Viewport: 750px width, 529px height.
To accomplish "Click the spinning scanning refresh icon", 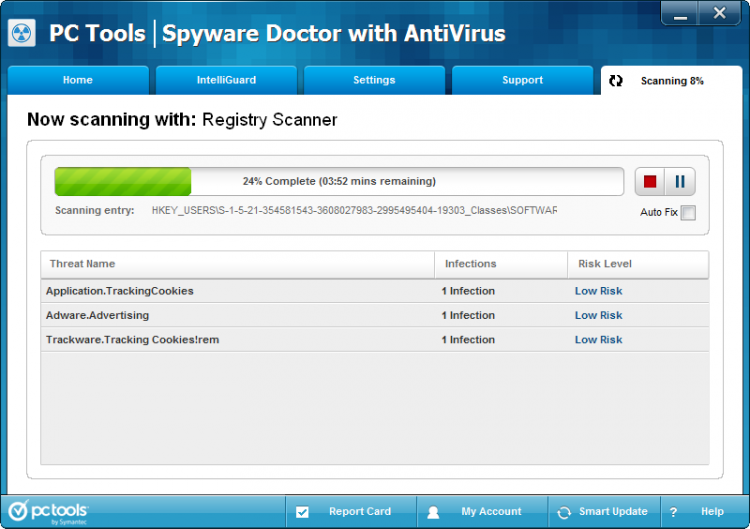I will pos(616,81).
